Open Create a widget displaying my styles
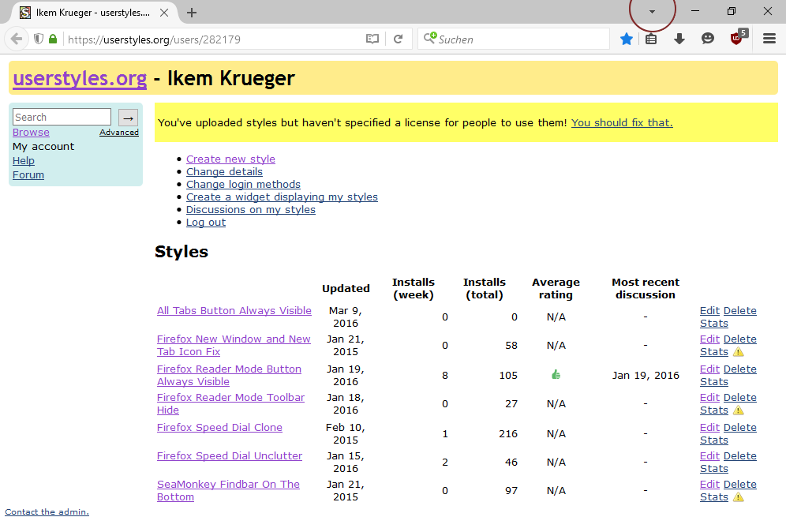Image resolution: width=786 pixels, height=532 pixels. pyautogui.click(x=282, y=197)
